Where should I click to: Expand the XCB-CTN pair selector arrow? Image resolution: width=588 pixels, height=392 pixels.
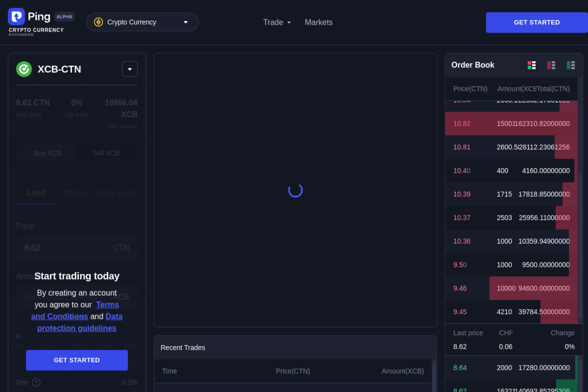point(130,69)
